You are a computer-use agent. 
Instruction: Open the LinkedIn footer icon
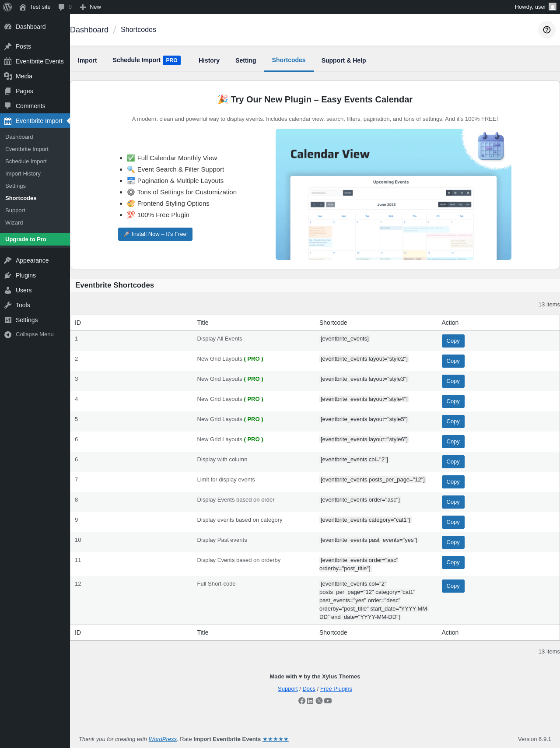[x=310, y=701]
